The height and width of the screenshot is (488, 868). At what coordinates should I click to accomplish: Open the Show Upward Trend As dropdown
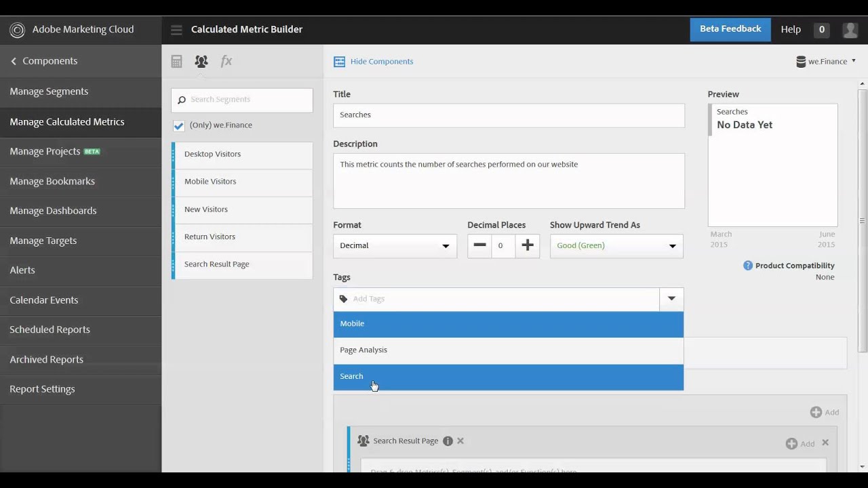point(616,246)
